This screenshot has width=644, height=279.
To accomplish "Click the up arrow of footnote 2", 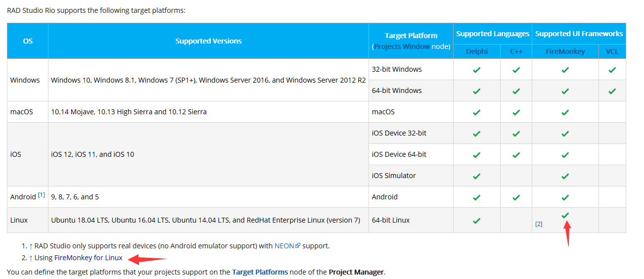I will (31, 258).
